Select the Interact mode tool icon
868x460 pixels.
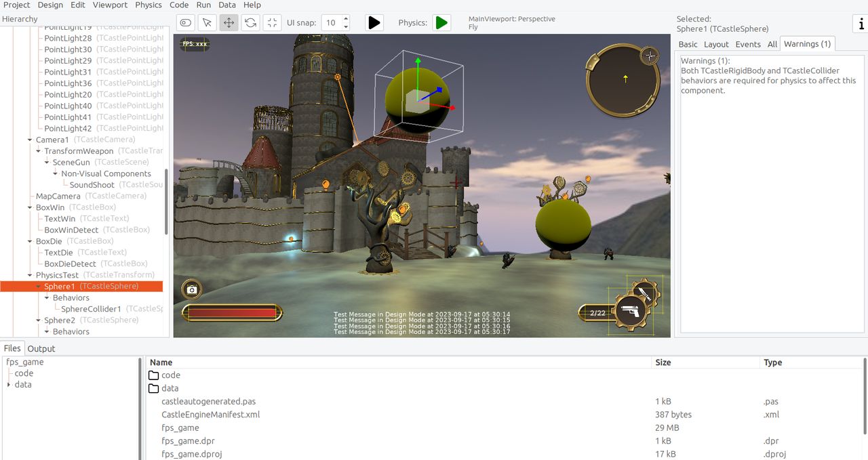click(186, 22)
